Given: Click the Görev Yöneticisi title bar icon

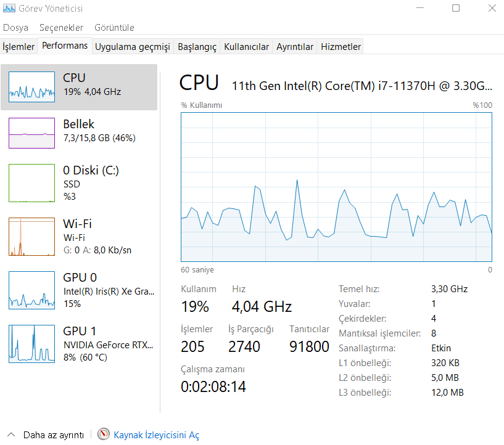Looking at the screenshot, I should click(9, 8).
